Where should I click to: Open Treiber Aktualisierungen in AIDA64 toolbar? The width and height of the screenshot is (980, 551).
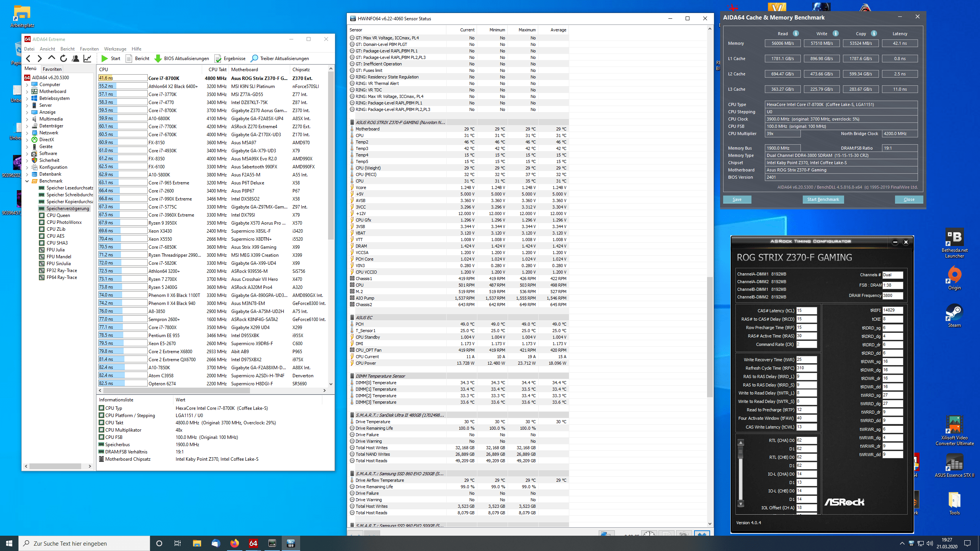[280, 59]
